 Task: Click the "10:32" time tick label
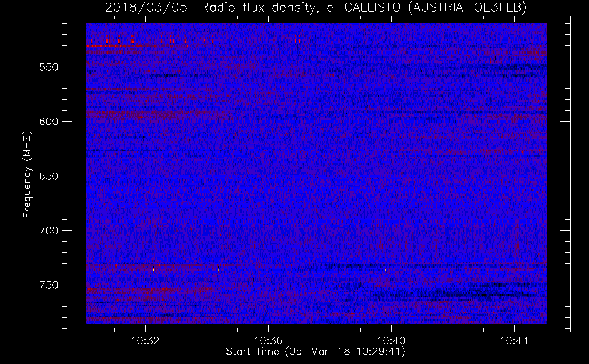[145, 341]
